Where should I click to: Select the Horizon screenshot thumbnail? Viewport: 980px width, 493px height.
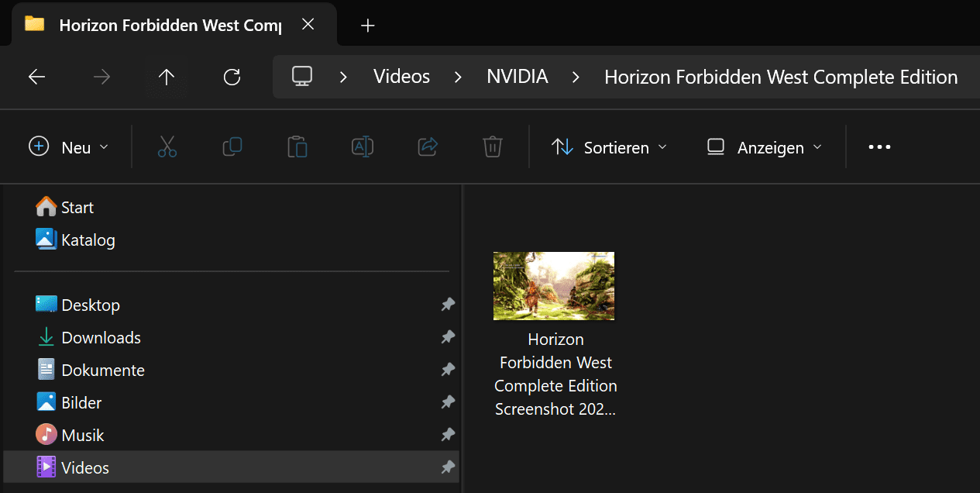(554, 286)
